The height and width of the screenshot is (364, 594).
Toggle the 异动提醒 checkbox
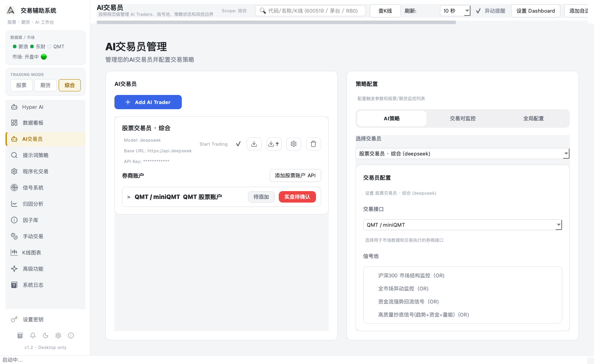coord(478,11)
